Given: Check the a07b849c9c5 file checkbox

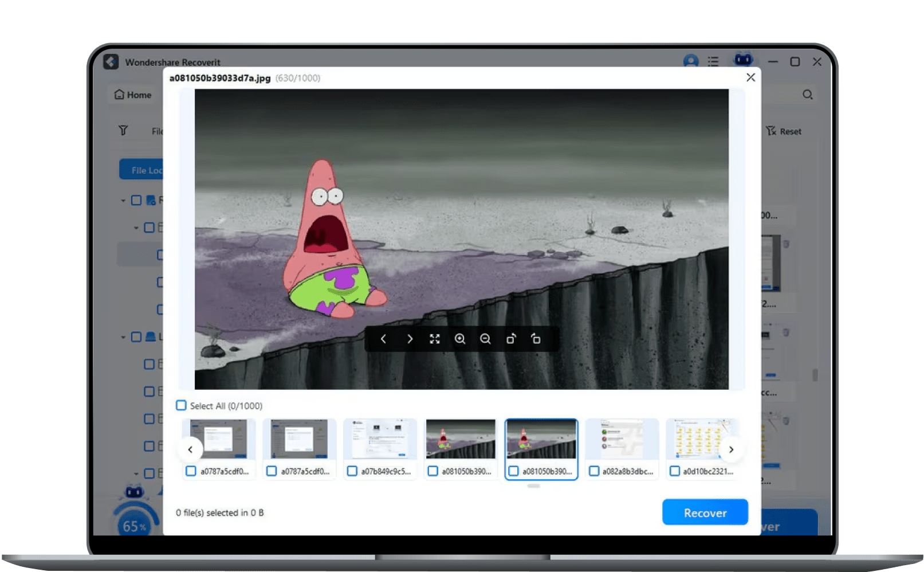Looking at the screenshot, I should 352,471.
